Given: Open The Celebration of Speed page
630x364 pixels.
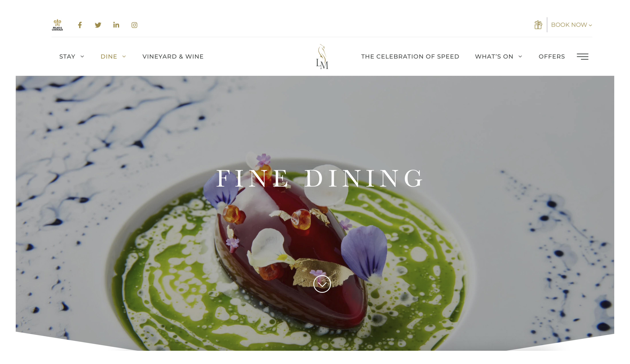Looking at the screenshot, I should (410, 56).
